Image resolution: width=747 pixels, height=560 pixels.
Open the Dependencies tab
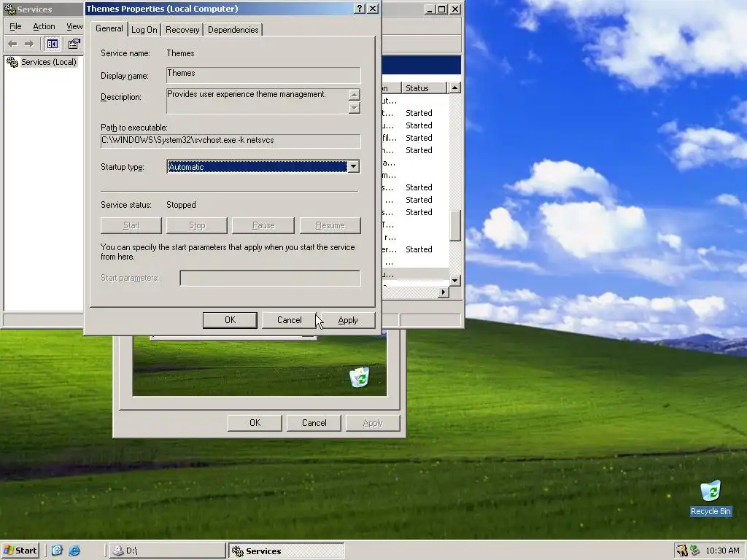point(233,30)
